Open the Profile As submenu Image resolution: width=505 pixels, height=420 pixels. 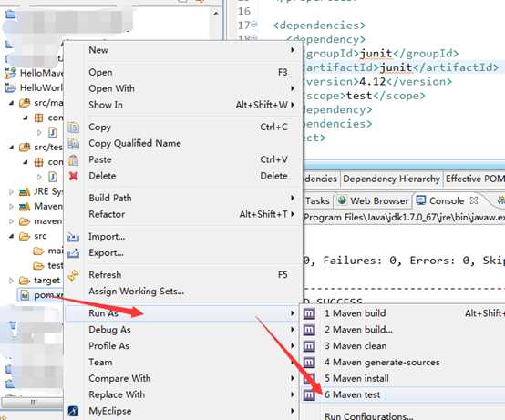[x=183, y=345]
